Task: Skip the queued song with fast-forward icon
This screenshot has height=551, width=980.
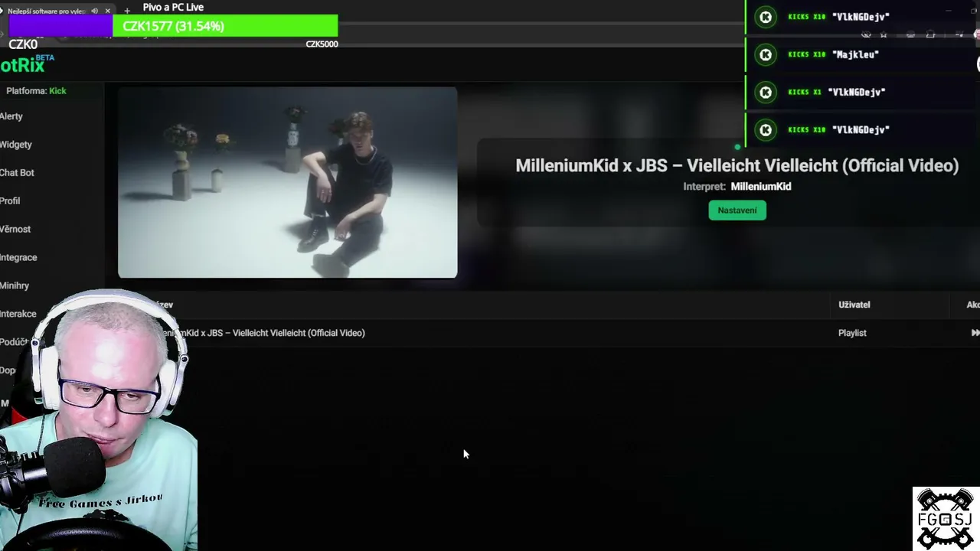Action: (x=975, y=333)
